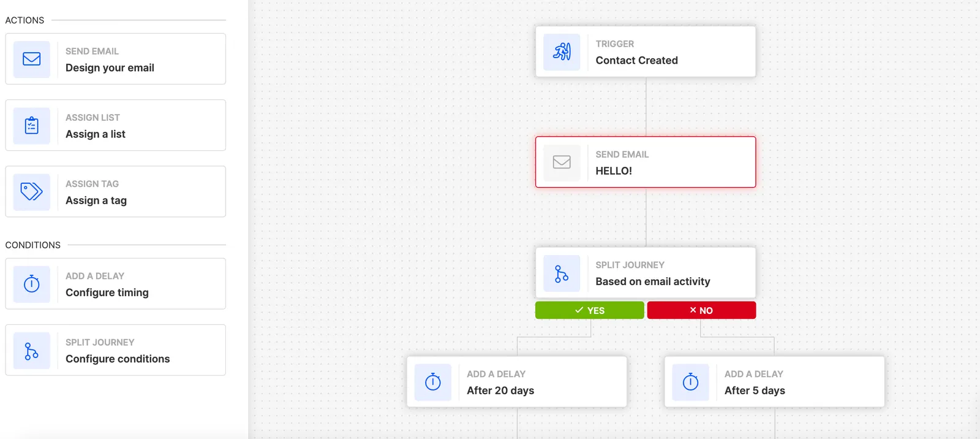Select the YES branch green button
The width and height of the screenshot is (980, 439).
tap(590, 310)
